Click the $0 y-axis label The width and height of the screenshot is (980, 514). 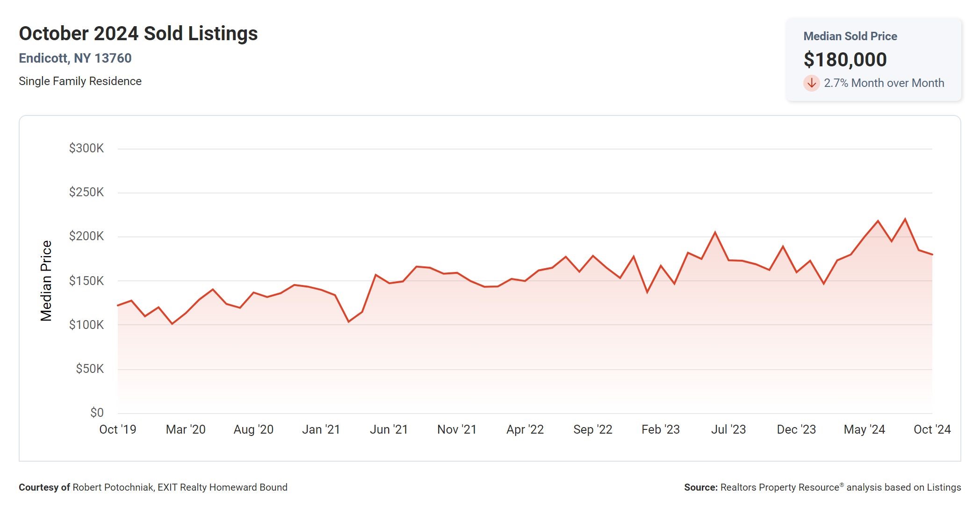coord(97,413)
